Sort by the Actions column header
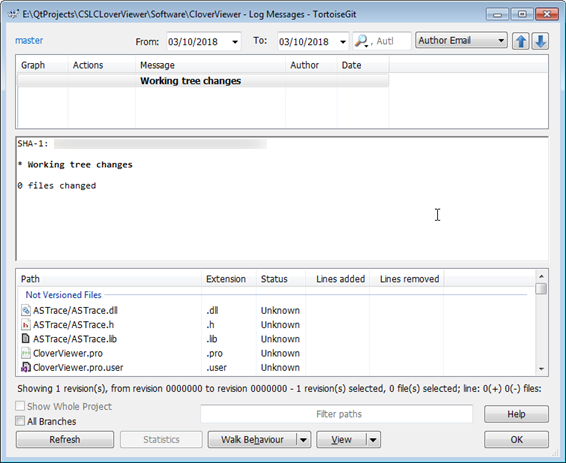This screenshot has height=463, width=566. [101, 65]
